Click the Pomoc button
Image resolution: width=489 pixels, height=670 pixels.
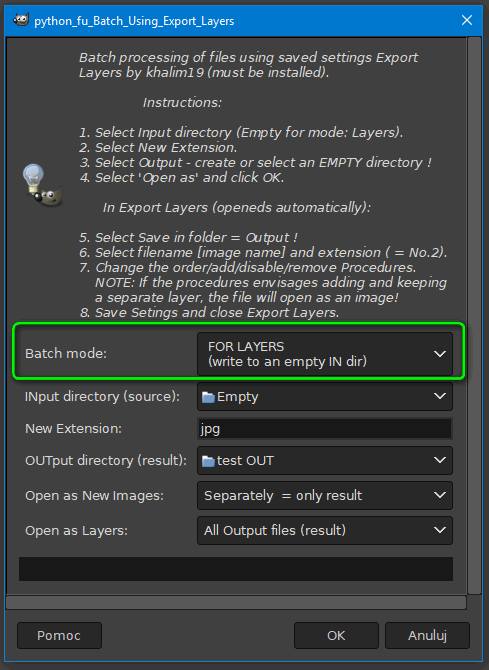point(59,635)
